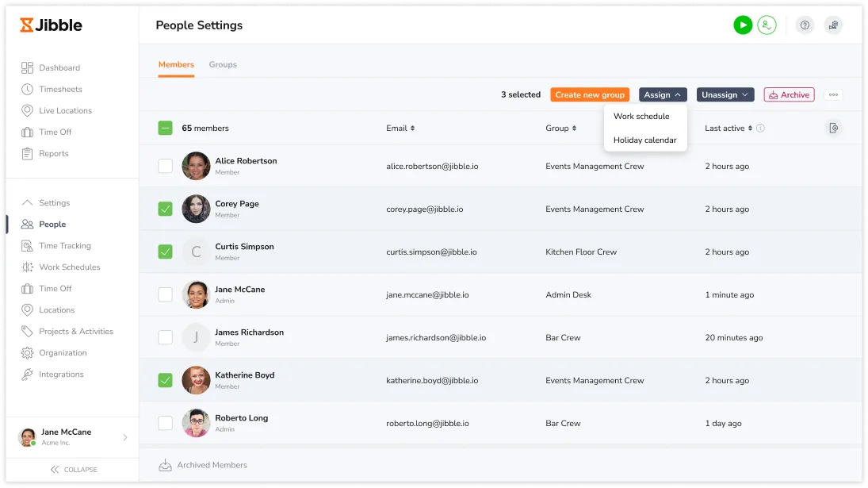Open the Unassign dropdown
Image resolution: width=868 pixels, height=488 pixels.
pyautogui.click(x=725, y=95)
